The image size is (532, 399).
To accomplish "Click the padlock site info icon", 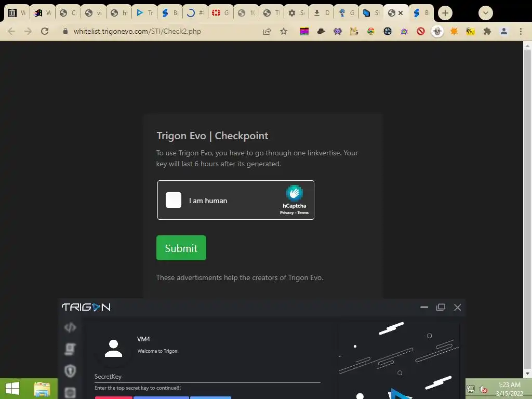I will click(65, 31).
